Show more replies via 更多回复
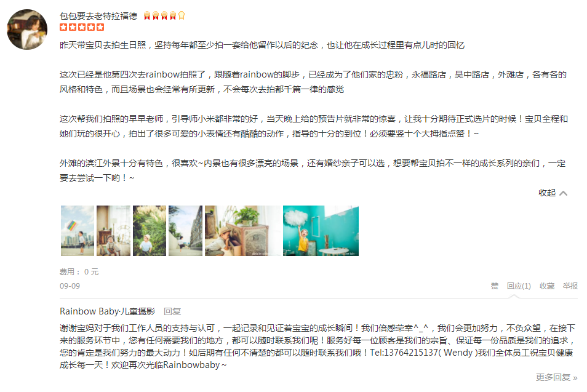587x392 pixels. click(556, 377)
